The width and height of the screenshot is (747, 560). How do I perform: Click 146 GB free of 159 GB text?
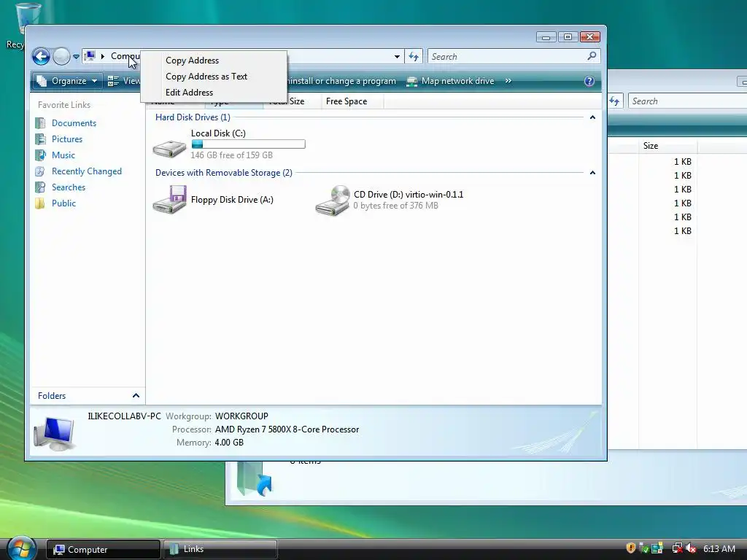coord(231,155)
